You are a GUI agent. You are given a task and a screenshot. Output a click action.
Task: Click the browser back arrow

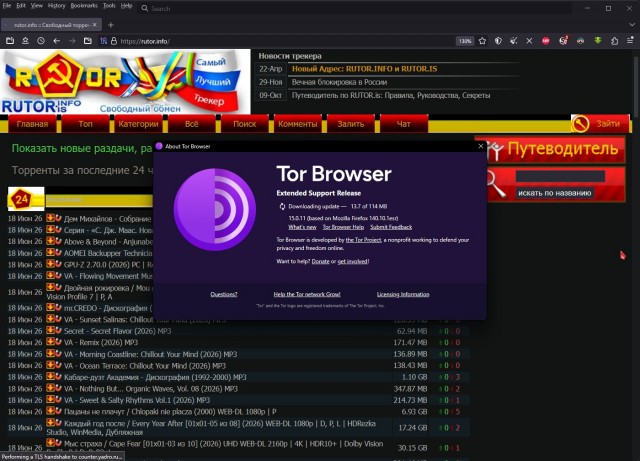click(x=57, y=41)
